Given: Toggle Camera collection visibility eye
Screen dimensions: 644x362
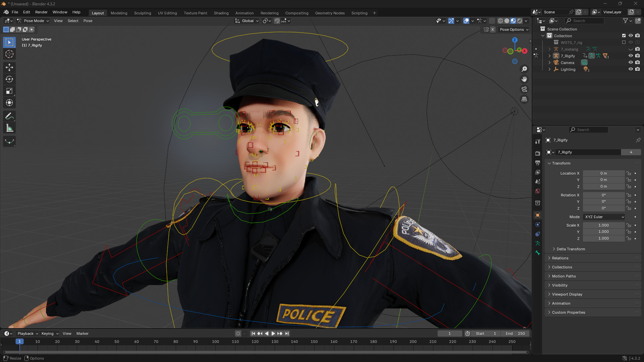Looking at the screenshot, I should point(631,63).
